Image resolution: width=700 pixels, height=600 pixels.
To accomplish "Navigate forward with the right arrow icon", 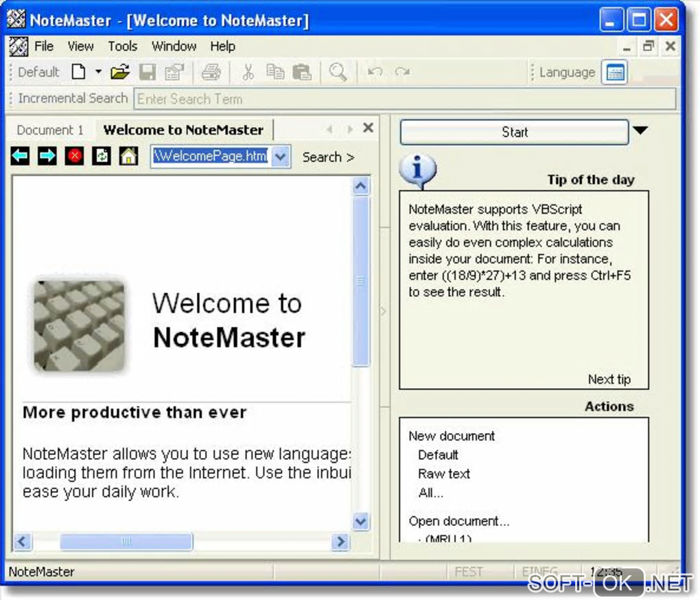I will pos(47,156).
